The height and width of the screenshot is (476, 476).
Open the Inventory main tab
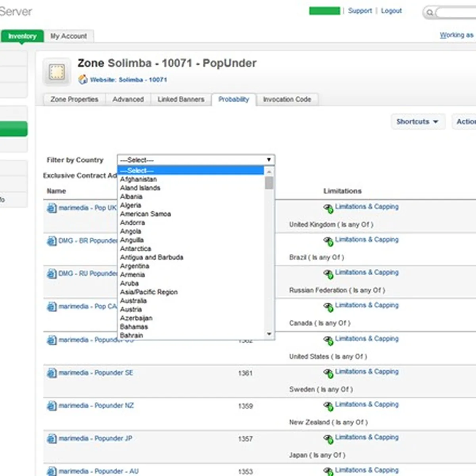coord(22,36)
